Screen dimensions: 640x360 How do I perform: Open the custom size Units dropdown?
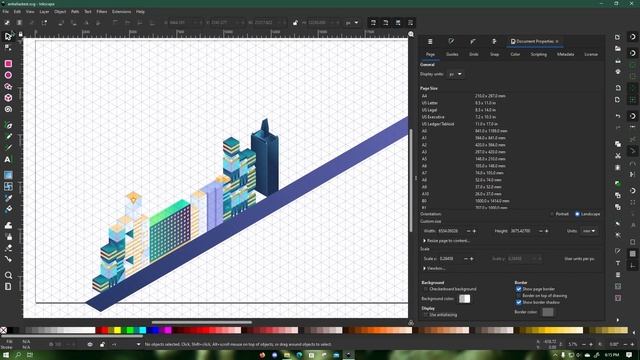point(589,231)
